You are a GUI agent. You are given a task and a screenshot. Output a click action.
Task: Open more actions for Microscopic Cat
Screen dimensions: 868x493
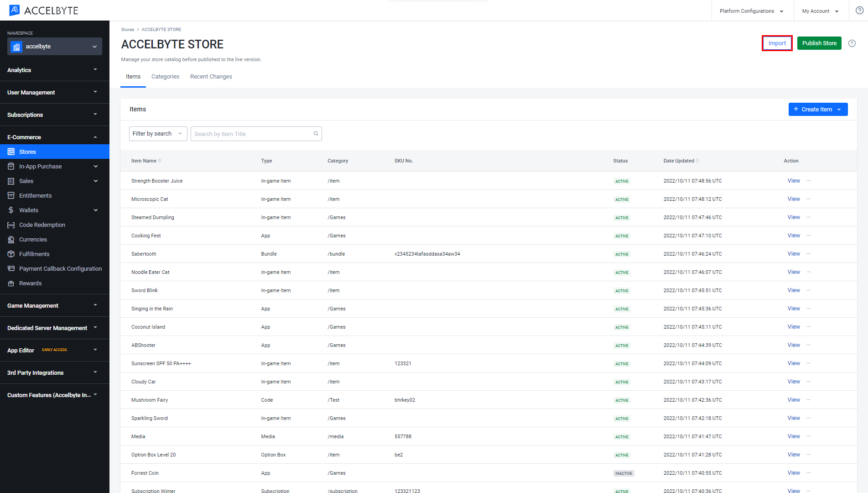pos(809,199)
